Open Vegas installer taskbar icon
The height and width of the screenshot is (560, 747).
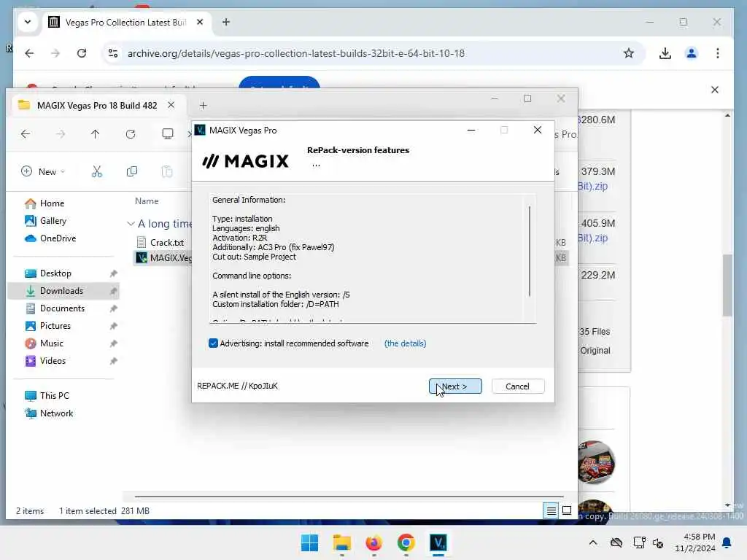point(438,542)
